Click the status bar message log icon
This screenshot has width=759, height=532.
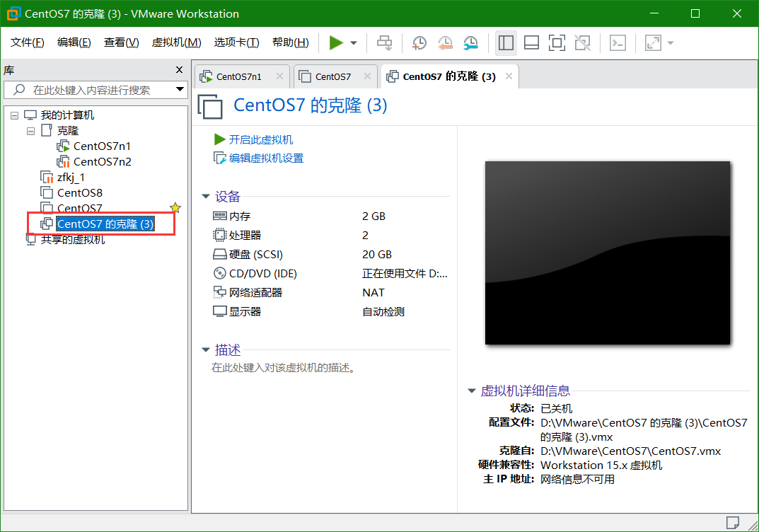pos(732,523)
